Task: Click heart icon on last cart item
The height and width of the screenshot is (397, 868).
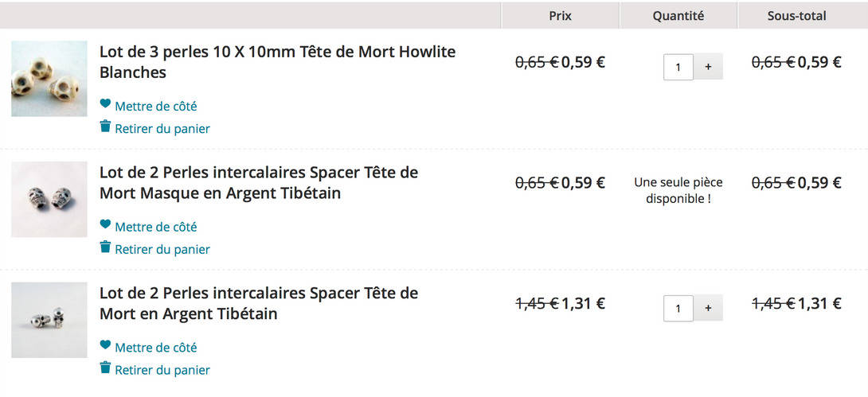Action: 105,345
